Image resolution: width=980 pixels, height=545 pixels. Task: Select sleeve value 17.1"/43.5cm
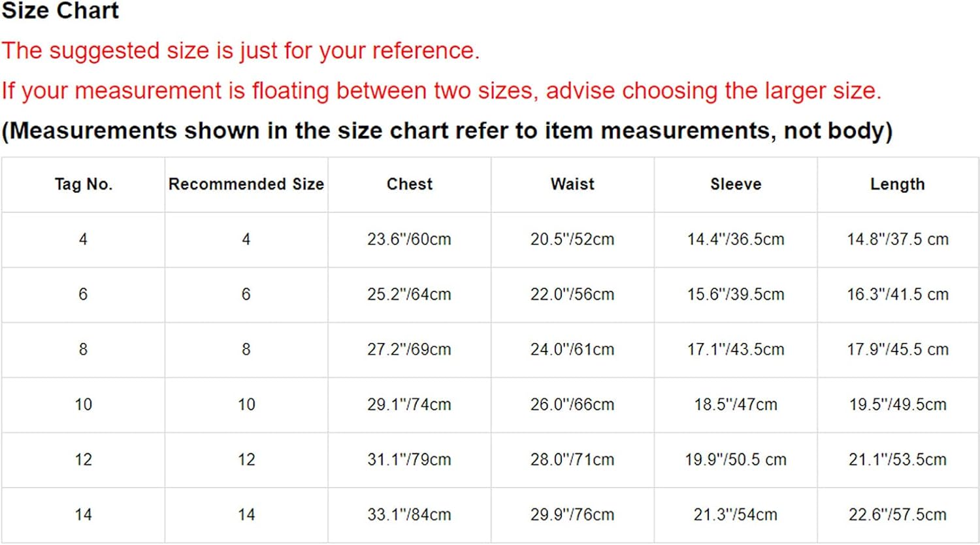(x=736, y=350)
